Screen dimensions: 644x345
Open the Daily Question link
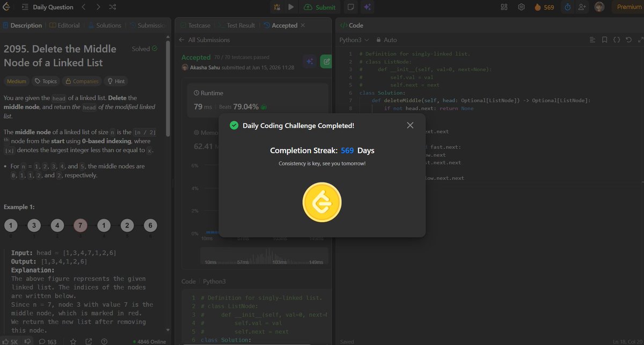pos(53,7)
